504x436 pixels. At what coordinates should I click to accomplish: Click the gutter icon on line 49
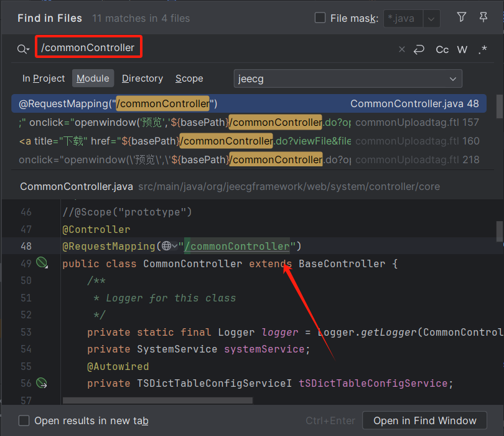42,263
